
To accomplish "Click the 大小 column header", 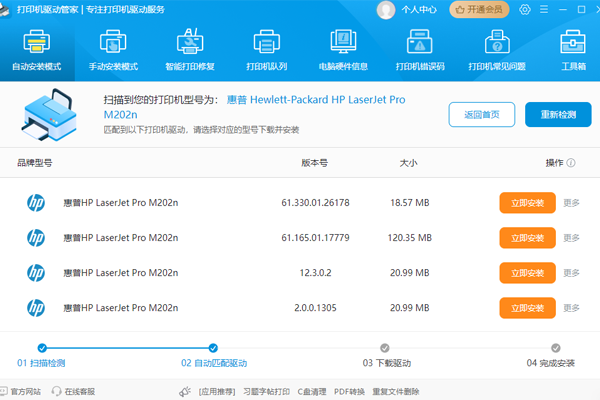I will [408, 163].
